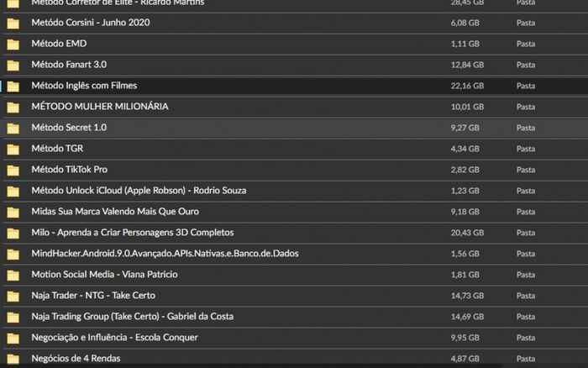Select Método TikTok Pro name

[x=70, y=170]
